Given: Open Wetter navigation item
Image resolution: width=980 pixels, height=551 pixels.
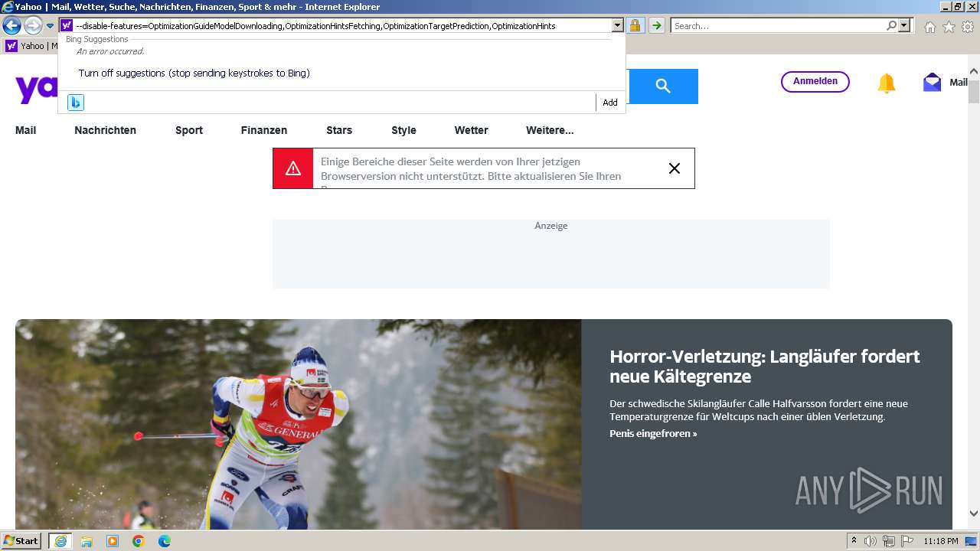Looking at the screenshot, I should (x=471, y=130).
